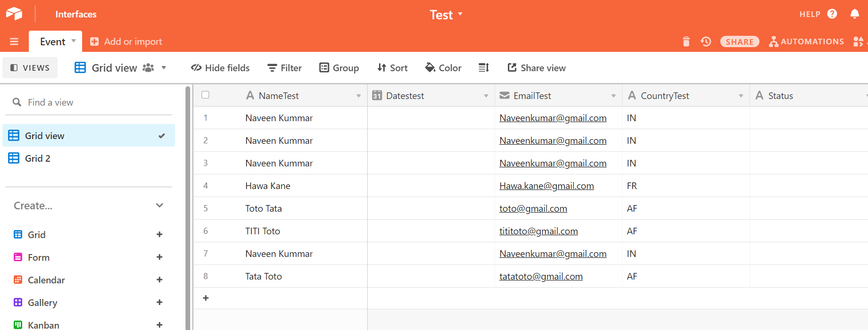The height and width of the screenshot is (330, 868).
Task: Click the Status column header
Action: coord(809,96)
